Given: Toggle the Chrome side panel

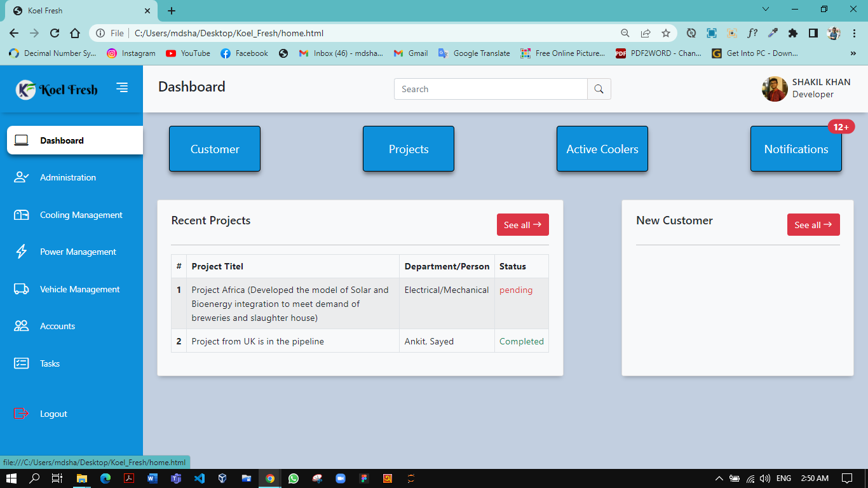Looking at the screenshot, I should tap(813, 33).
